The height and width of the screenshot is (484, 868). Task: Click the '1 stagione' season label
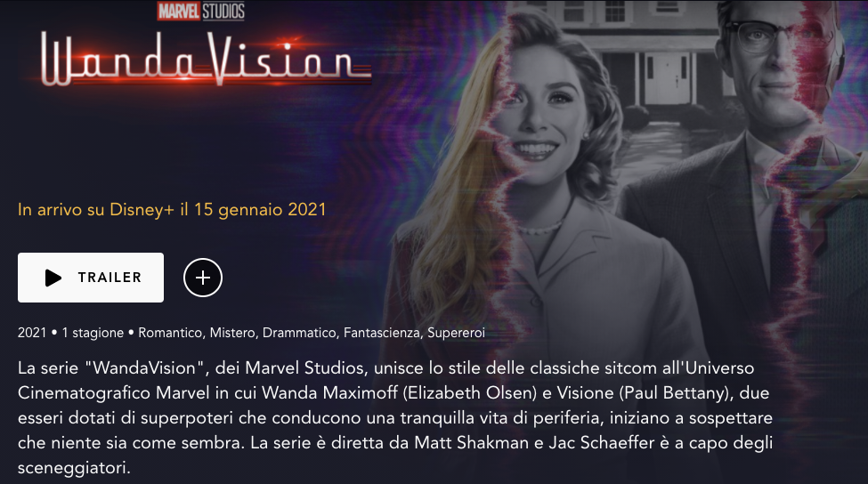coord(93,333)
